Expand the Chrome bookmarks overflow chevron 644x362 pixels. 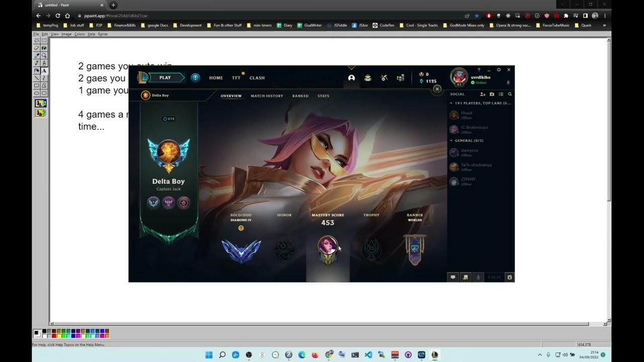pyautogui.click(x=604, y=25)
